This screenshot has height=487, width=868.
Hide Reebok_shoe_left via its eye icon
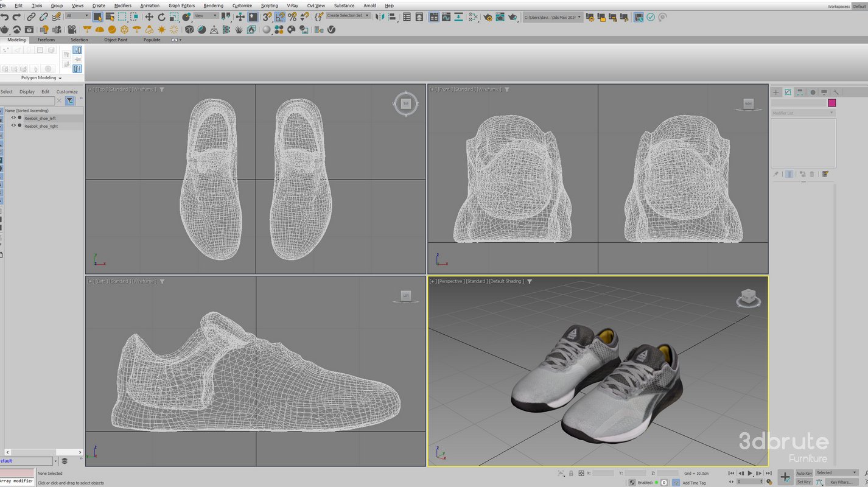13,118
